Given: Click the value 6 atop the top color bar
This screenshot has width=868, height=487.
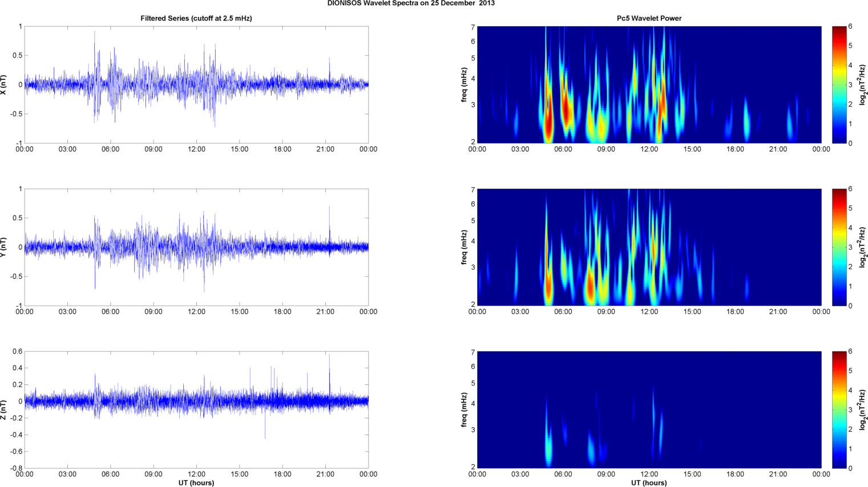Looking at the screenshot, I should (850, 26).
